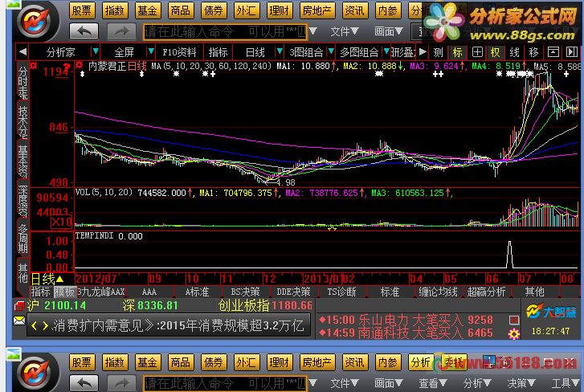584x392 pixels.
Task: Go forward with bottom window's right arrow button
Action: click(121, 382)
